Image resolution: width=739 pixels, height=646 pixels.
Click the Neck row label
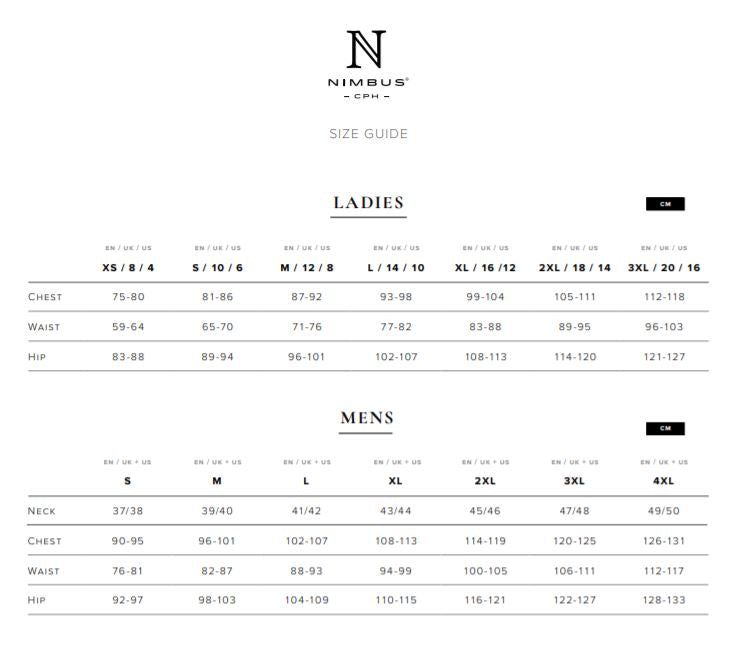point(42,511)
